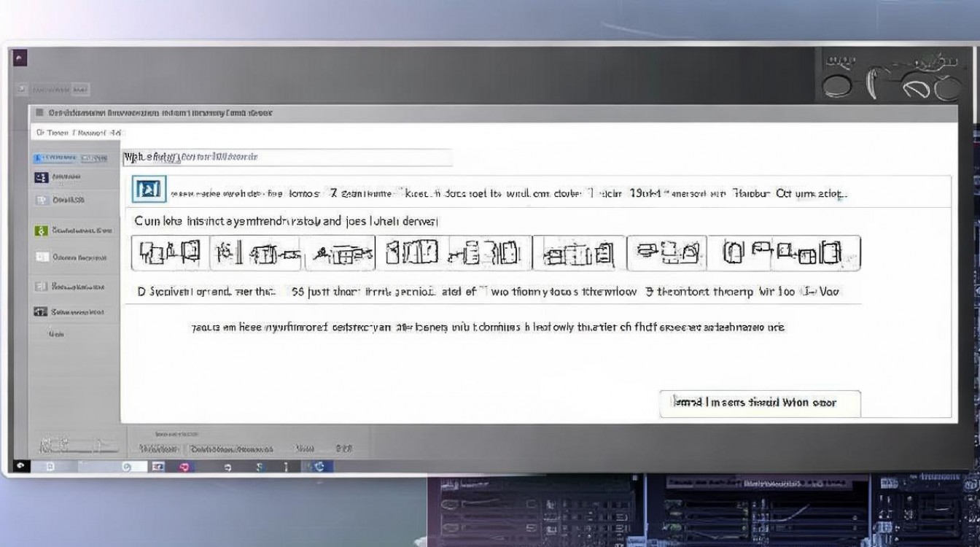Click the text field starting with 'Wph'
This screenshot has width=980, height=547.
tap(287, 157)
